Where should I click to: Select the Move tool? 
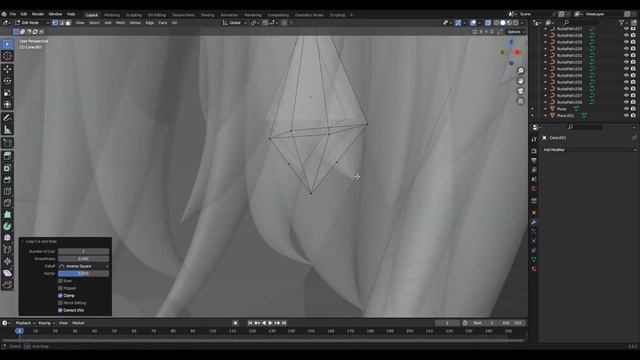tap(7, 69)
